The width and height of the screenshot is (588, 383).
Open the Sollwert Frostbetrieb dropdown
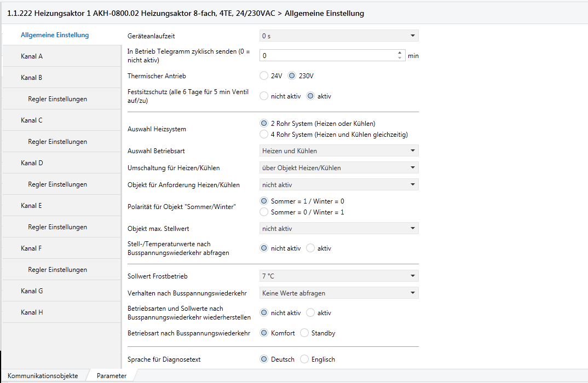(338, 276)
